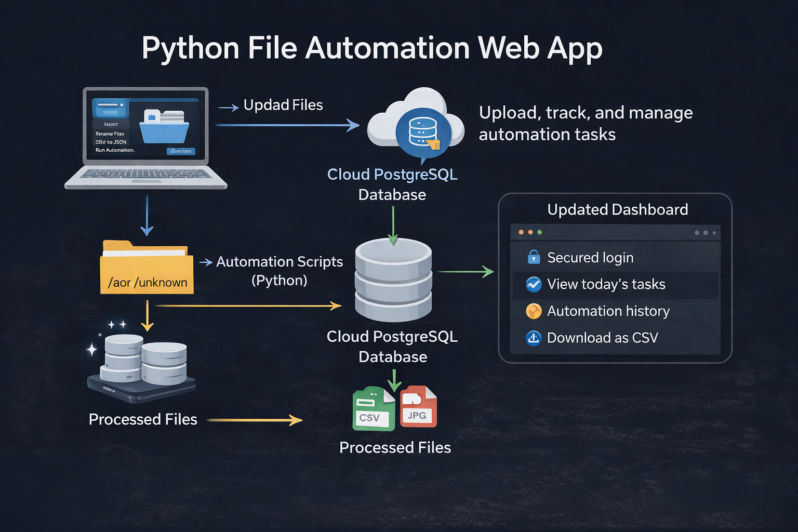Click the Download as CSV icon

tap(533, 338)
